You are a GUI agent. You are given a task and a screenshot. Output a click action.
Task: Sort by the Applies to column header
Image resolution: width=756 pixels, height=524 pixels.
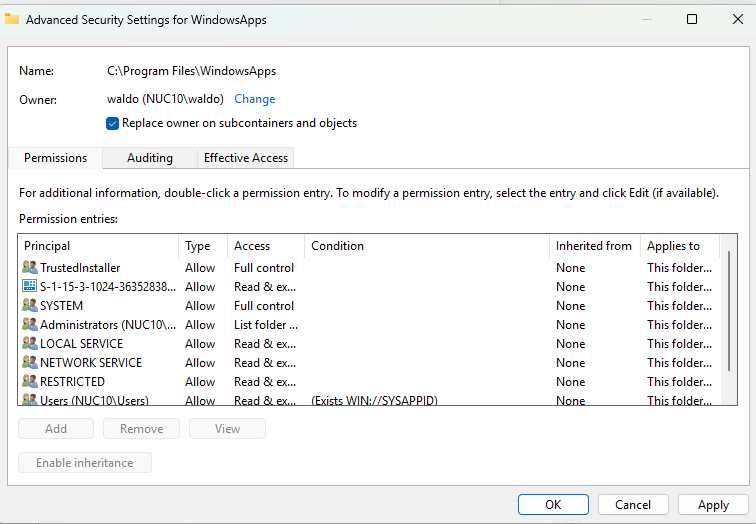(679, 246)
